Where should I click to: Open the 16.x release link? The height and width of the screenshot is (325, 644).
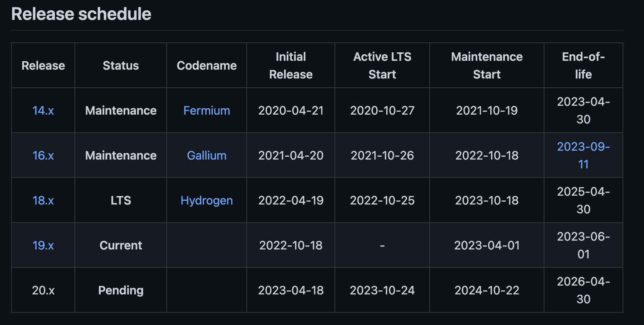pos(43,155)
